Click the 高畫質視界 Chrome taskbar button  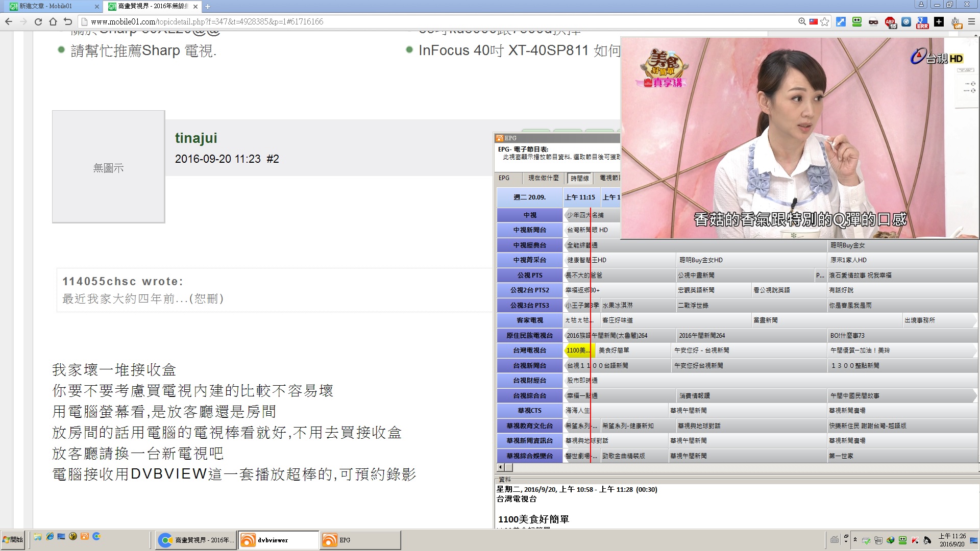click(x=197, y=540)
